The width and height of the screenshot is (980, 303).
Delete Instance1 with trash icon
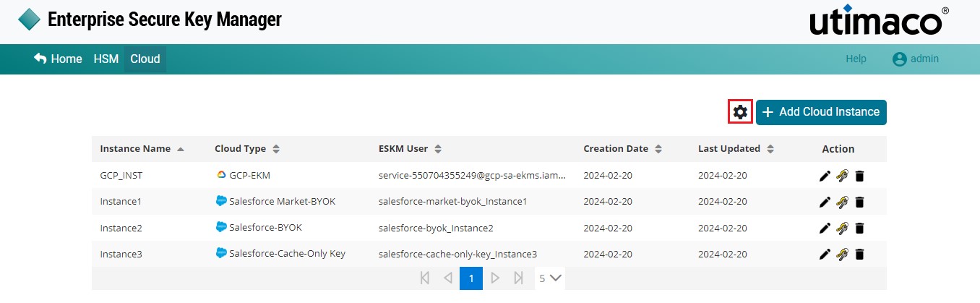coord(859,202)
